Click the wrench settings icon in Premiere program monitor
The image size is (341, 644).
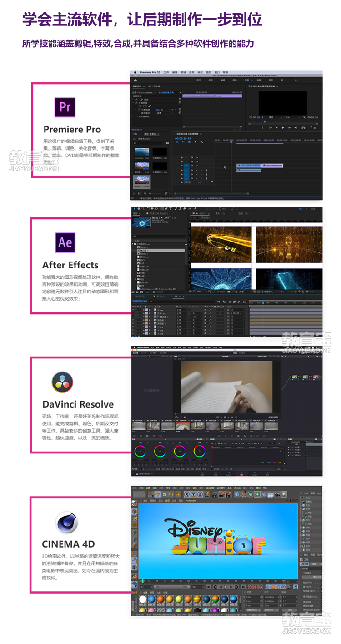click(x=304, y=117)
